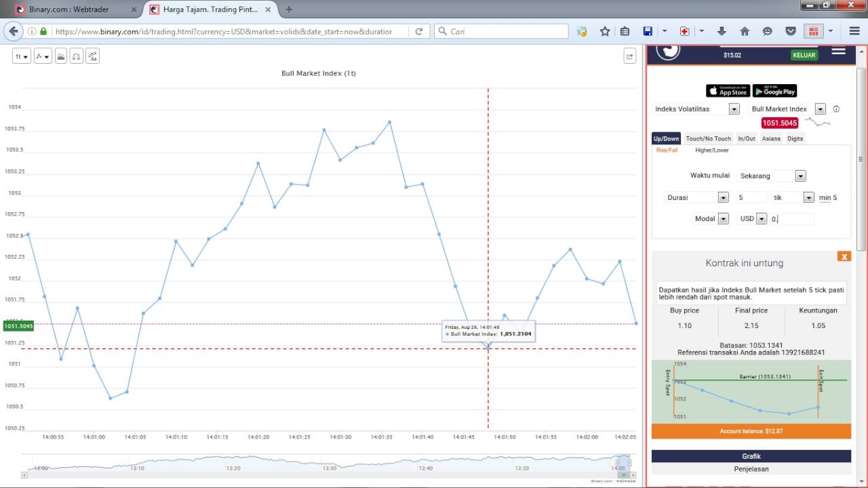Screen dimensions: 868x488
Task: Click the green 1051.5045 price label
Action: pyautogui.click(x=18, y=326)
